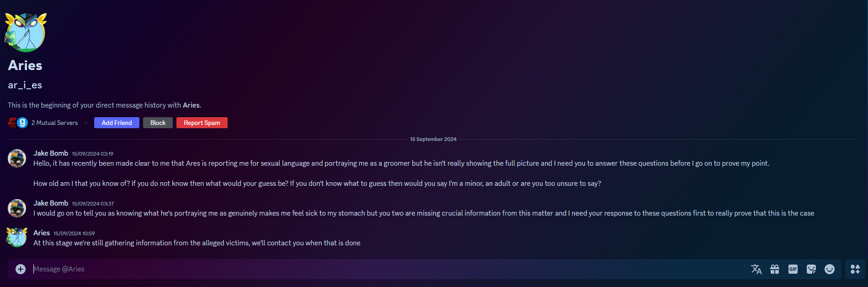
Task: Click the plus icon to attach a file
Action: coord(20,269)
